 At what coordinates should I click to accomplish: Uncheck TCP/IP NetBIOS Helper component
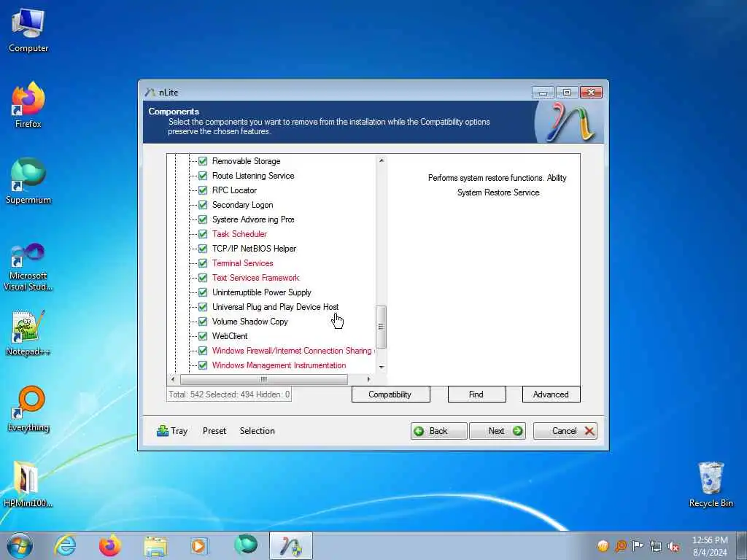click(x=203, y=249)
